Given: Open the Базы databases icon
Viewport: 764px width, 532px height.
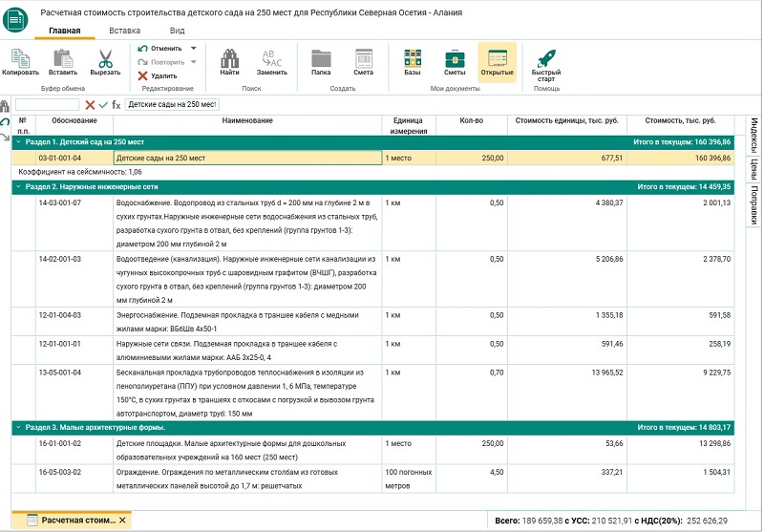Looking at the screenshot, I should coord(413,59).
